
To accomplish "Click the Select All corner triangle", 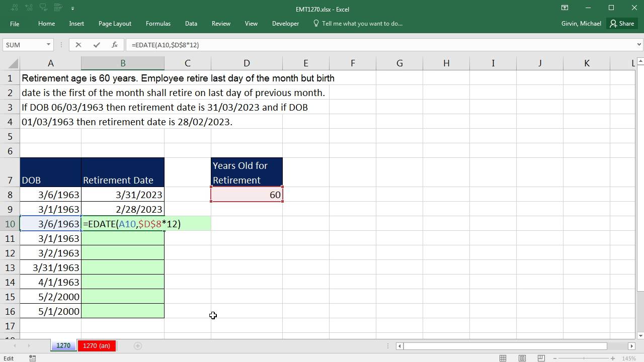I will tap(14, 63).
